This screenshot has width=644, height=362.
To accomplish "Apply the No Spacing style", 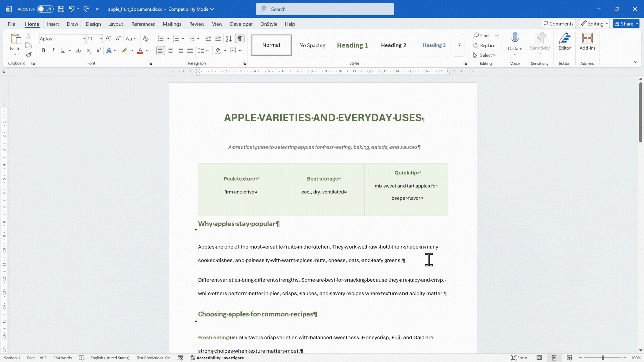I will click(x=312, y=45).
